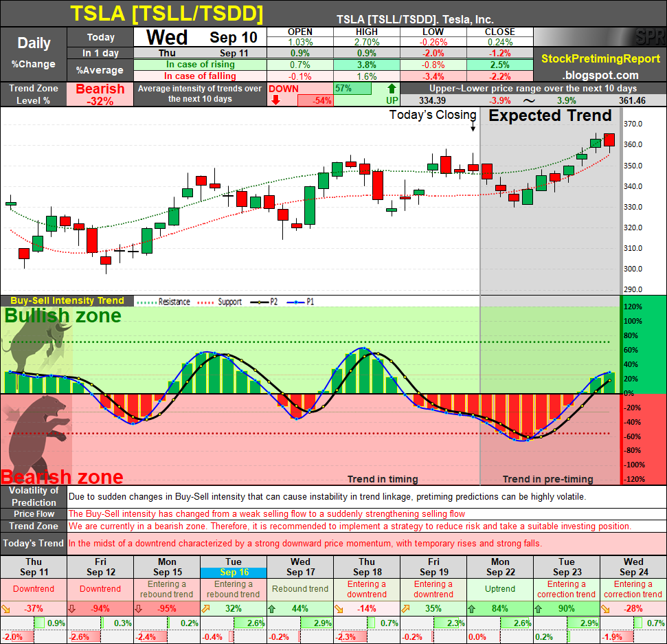Screen dimensions: 667x644
Task: Click the bull silhouette in Bullish zone
Action: click(36, 346)
